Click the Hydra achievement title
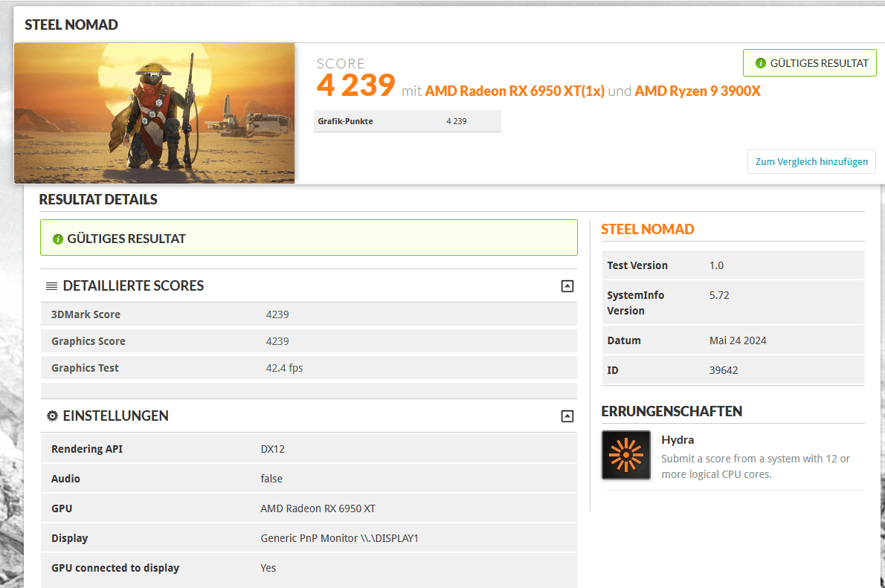Screen dimensions: 885x588 pos(678,439)
